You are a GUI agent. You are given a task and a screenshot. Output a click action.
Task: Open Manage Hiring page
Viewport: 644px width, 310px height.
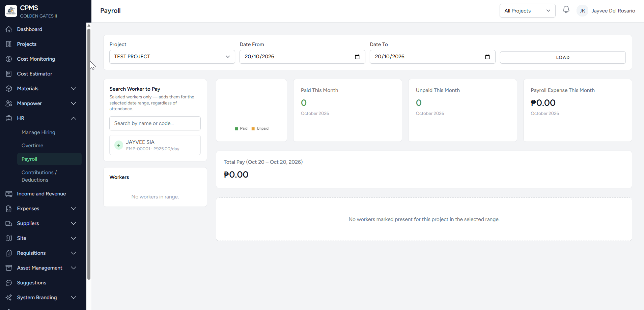click(x=38, y=132)
